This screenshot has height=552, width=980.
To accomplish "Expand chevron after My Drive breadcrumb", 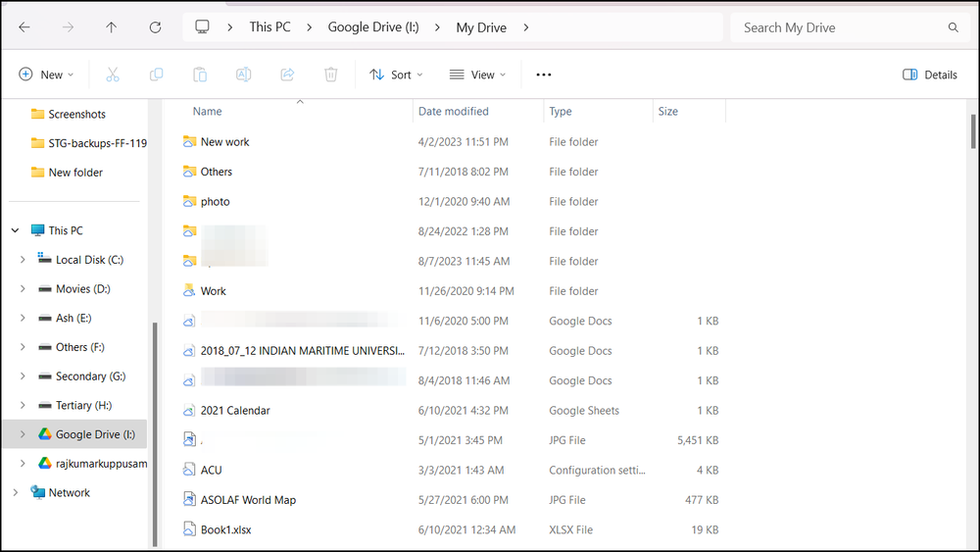I will [525, 27].
